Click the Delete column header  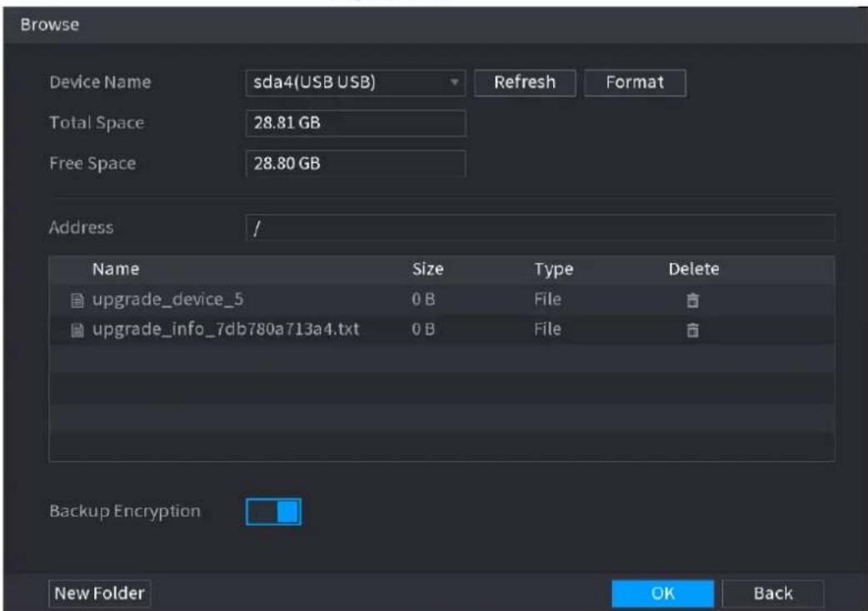pos(694,269)
